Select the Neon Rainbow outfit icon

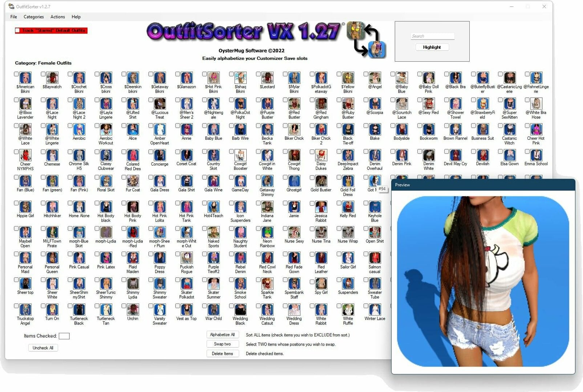tap(267, 232)
